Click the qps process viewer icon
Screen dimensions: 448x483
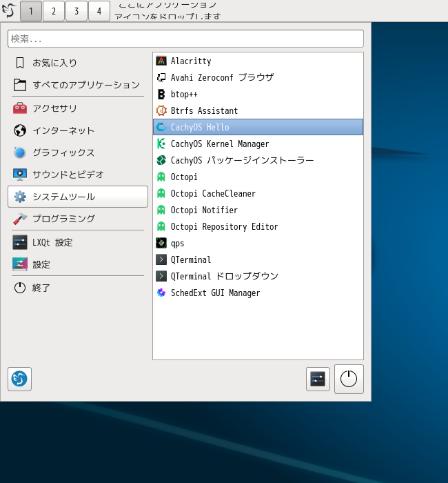161,243
